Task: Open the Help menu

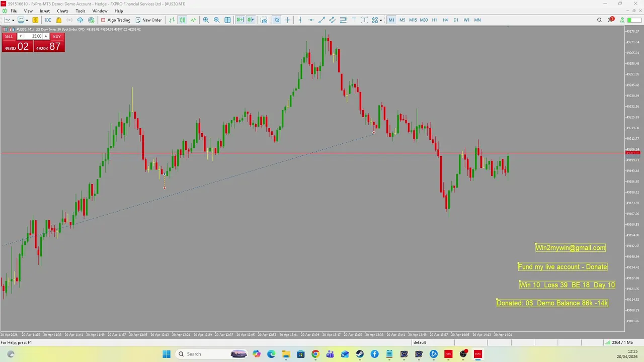Action: [x=119, y=11]
